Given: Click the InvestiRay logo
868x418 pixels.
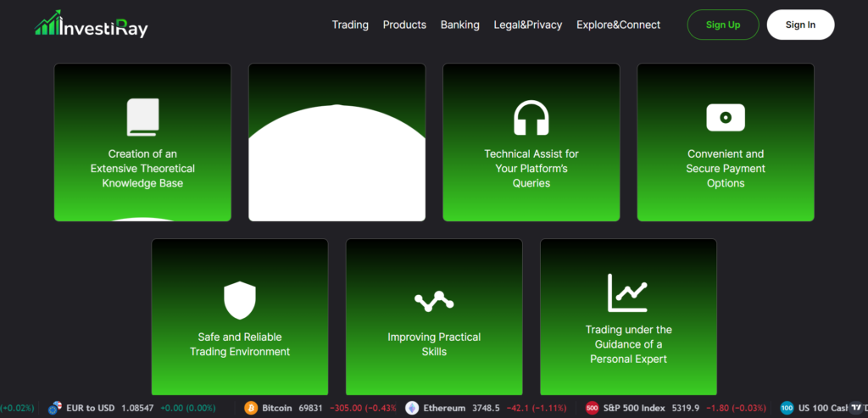Looking at the screenshot, I should pyautogui.click(x=92, y=25).
